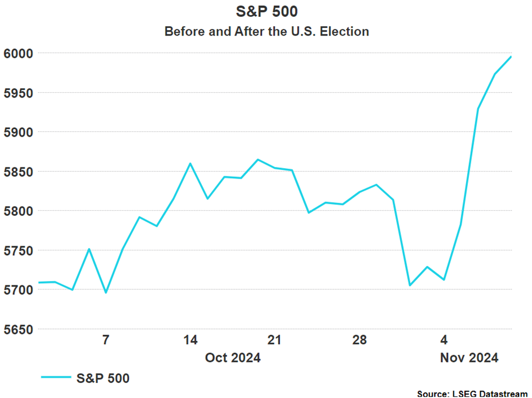Click the 5700 y-axis label

[x=19, y=290]
